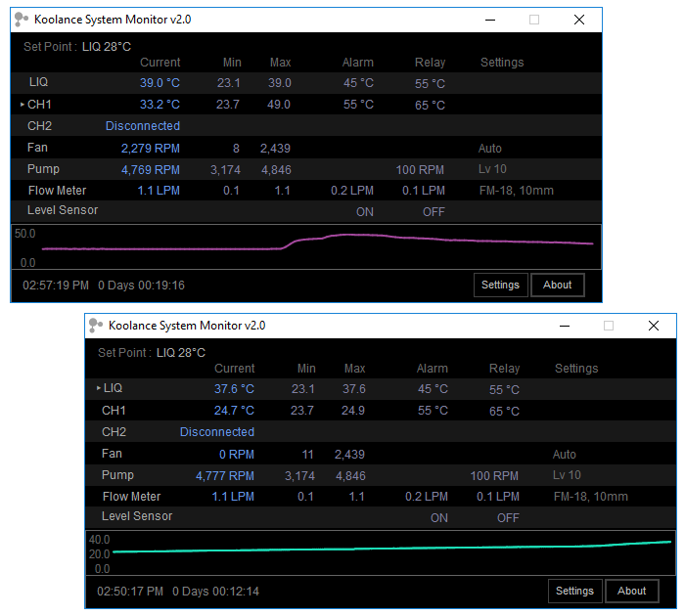Click the Koolance logo in the purple-graph window title bar

coord(22,20)
